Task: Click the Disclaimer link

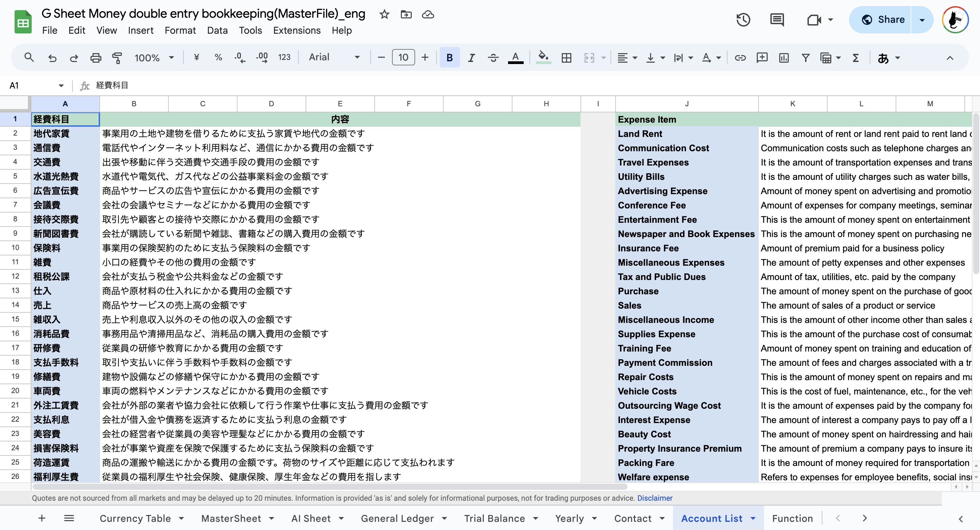Action: [655, 498]
